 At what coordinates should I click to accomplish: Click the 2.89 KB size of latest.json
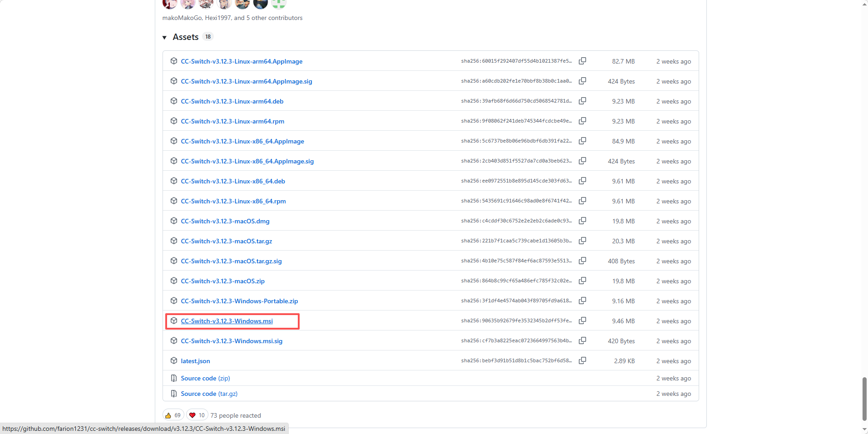coord(624,361)
